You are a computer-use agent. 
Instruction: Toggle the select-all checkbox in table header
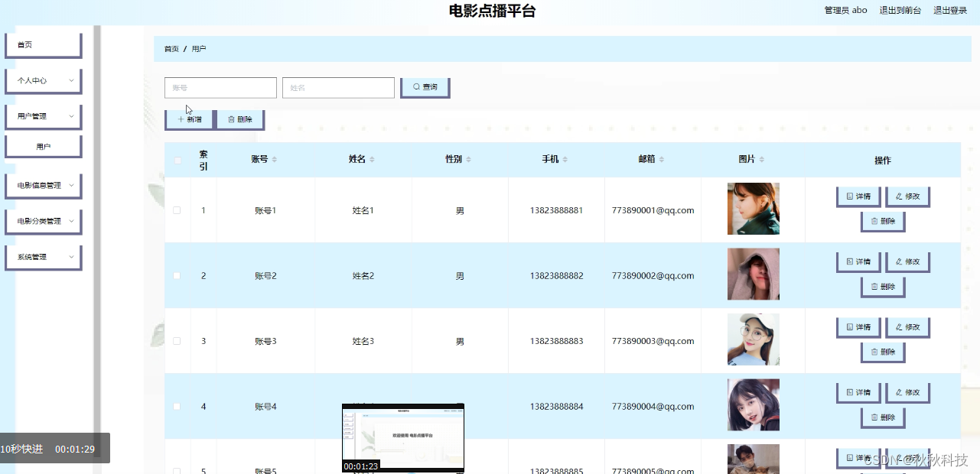point(177,160)
